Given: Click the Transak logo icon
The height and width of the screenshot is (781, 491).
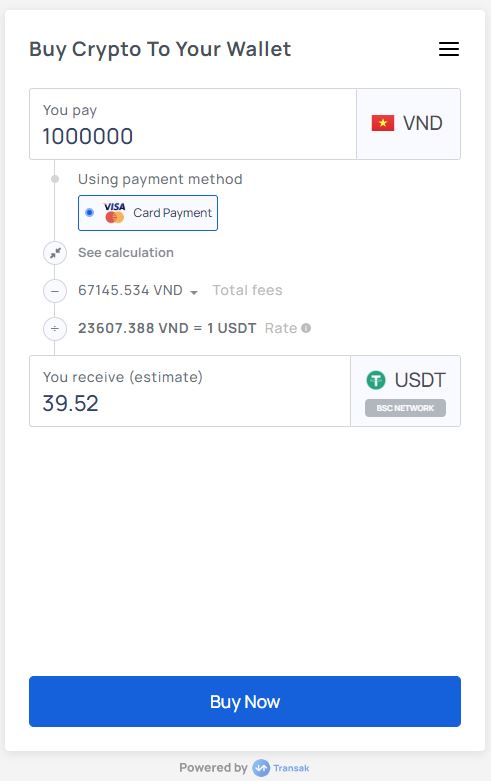Looking at the screenshot, I should (x=261, y=768).
